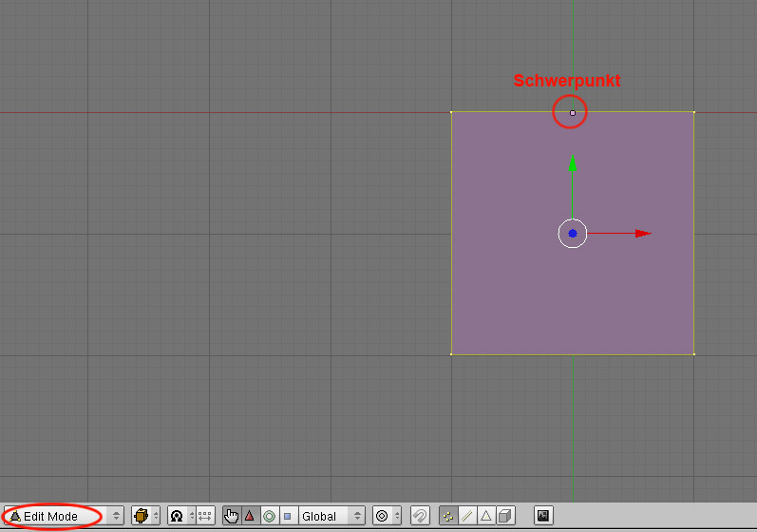This screenshot has height=532, width=757.
Task: Select the top-left vertex of the plane
Action: (451, 112)
